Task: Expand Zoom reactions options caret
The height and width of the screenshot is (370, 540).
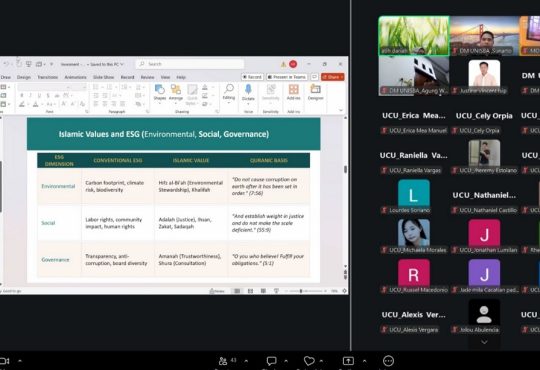Action: (x=321, y=361)
